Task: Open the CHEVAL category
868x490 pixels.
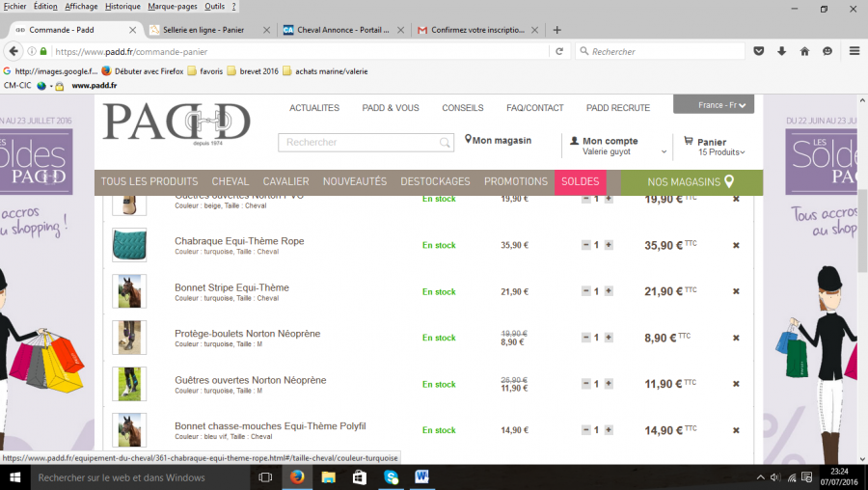Action: pos(231,181)
